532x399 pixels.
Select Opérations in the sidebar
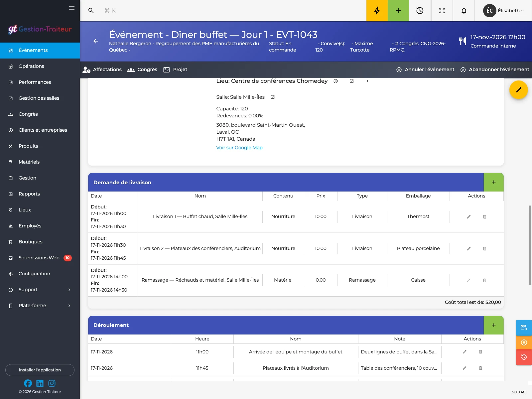coord(40,66)
